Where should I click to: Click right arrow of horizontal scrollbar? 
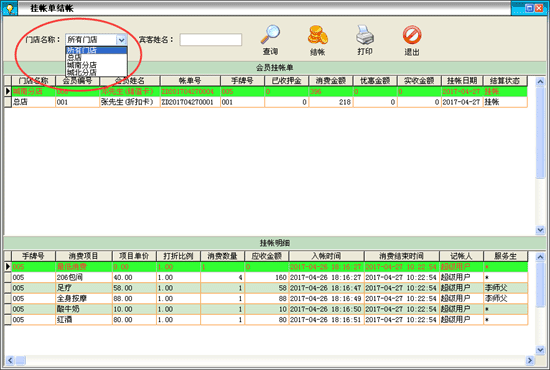530,360
